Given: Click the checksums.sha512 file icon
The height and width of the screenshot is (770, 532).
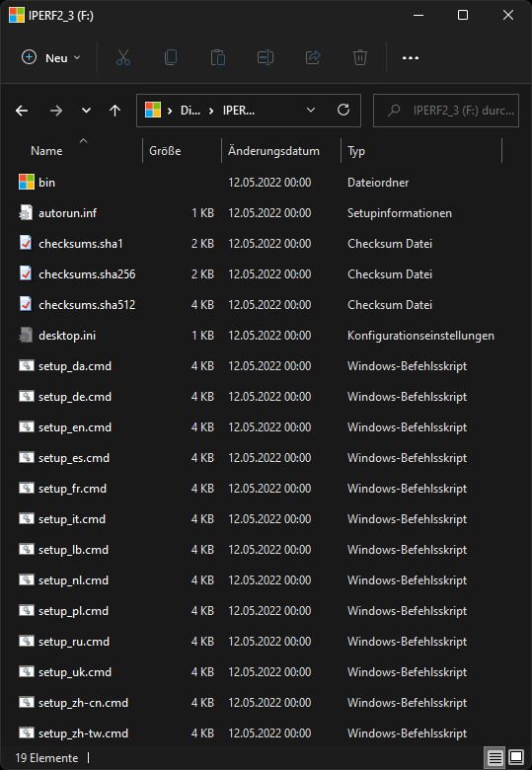Looking at the screenshot, I should [x=26, y=304].
